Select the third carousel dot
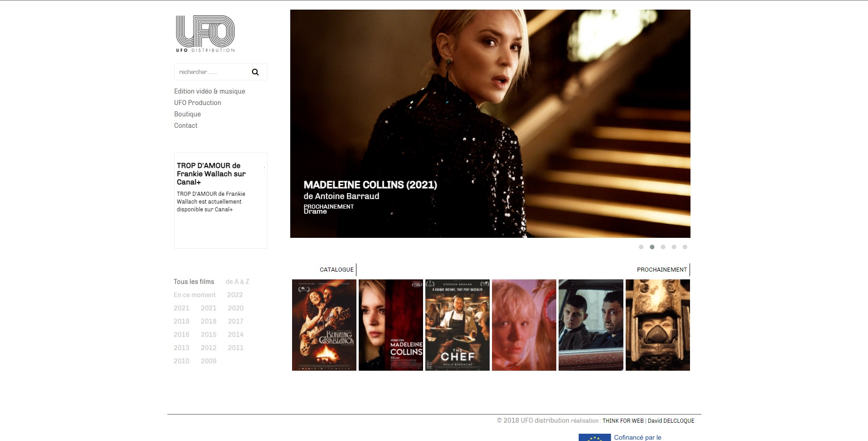 663,247
